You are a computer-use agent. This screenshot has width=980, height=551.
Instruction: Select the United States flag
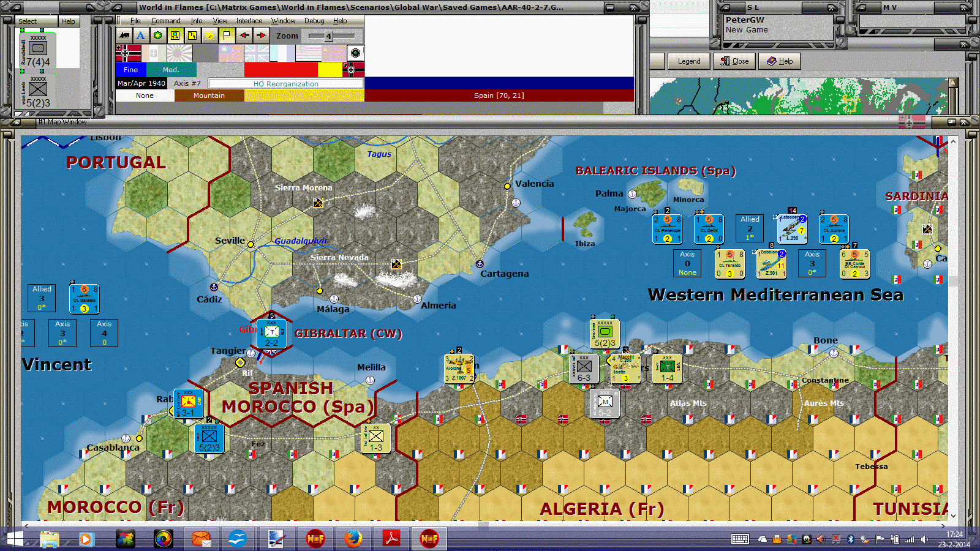click(308, 53)
